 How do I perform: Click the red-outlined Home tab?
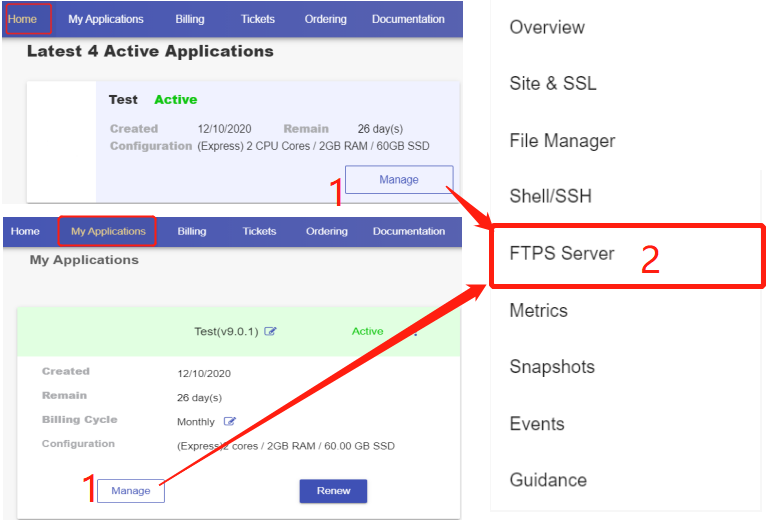(x=23, y=19)
